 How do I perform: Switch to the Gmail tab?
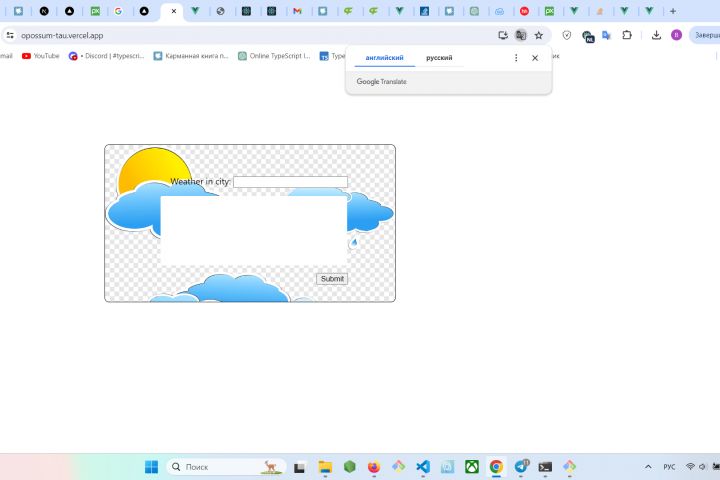(x=298, y=11)
